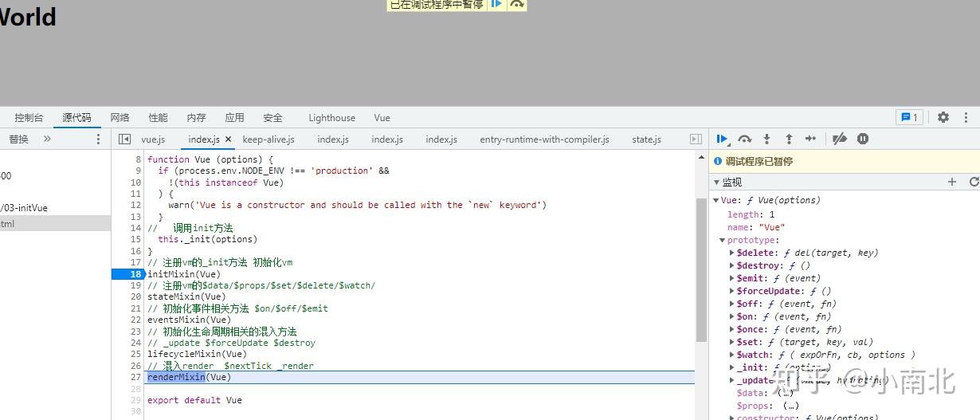This screenshot has width=980, height=420.
Task: Close the active index.js tab
Action: pyautogui.click(x=228, y=139)
